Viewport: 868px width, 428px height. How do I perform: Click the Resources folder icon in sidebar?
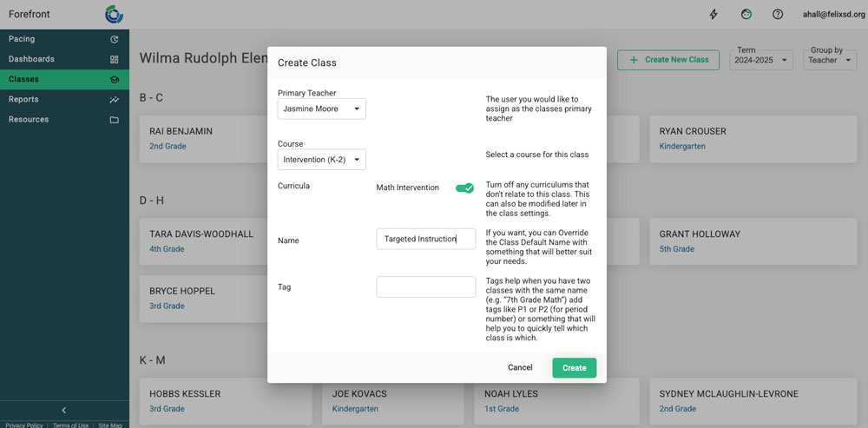[x=114, y=120]
